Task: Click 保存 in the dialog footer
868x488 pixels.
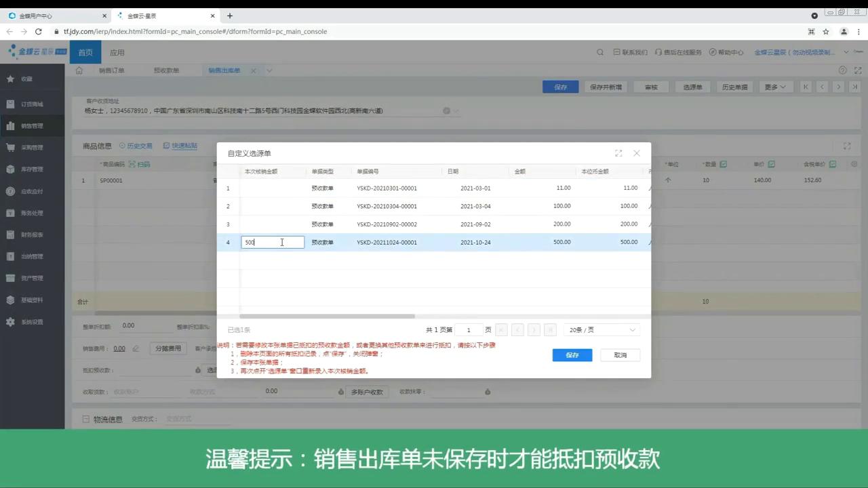Action: [572, 354]
